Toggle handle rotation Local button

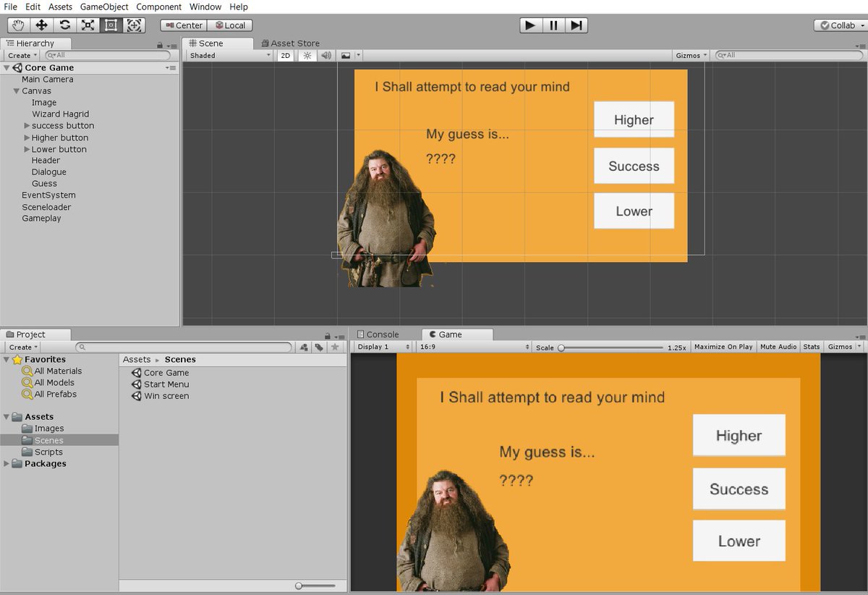[x=229, y=25]
